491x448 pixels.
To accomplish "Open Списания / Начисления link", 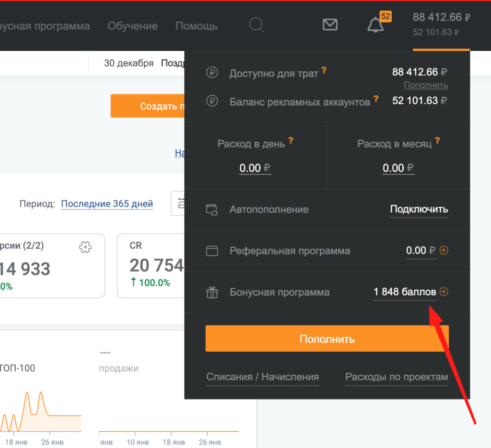I will [x=262, y=377].
